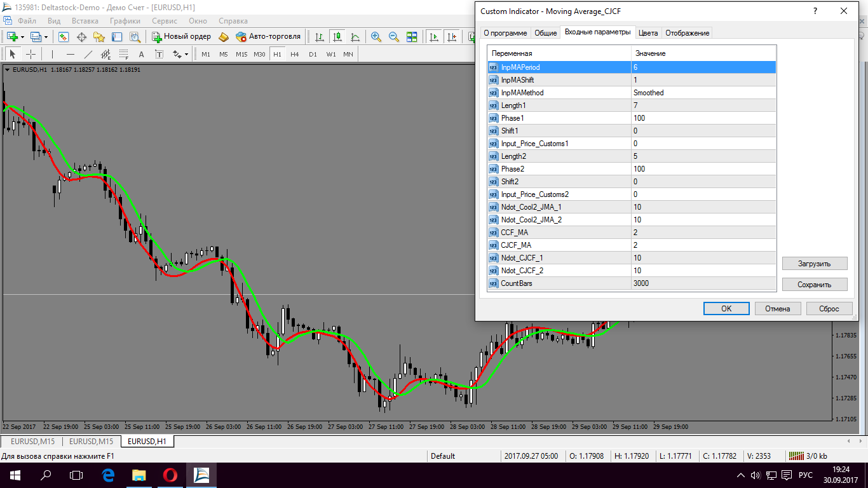Click the new chart icon in toolbar
This screenshot has height=488, width=868.
(13, 37)
